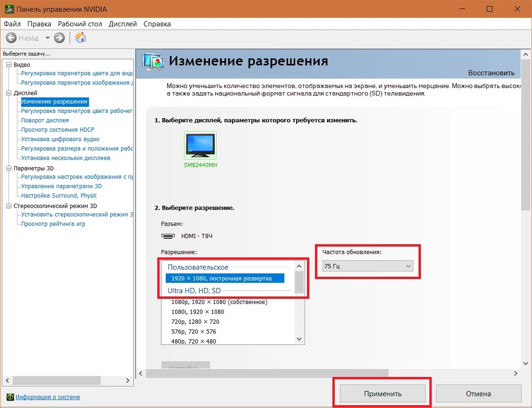The image size is (532, 408).
Task: Open Регулировка параметров цвета для видео
Action: (x=77, y=73)
